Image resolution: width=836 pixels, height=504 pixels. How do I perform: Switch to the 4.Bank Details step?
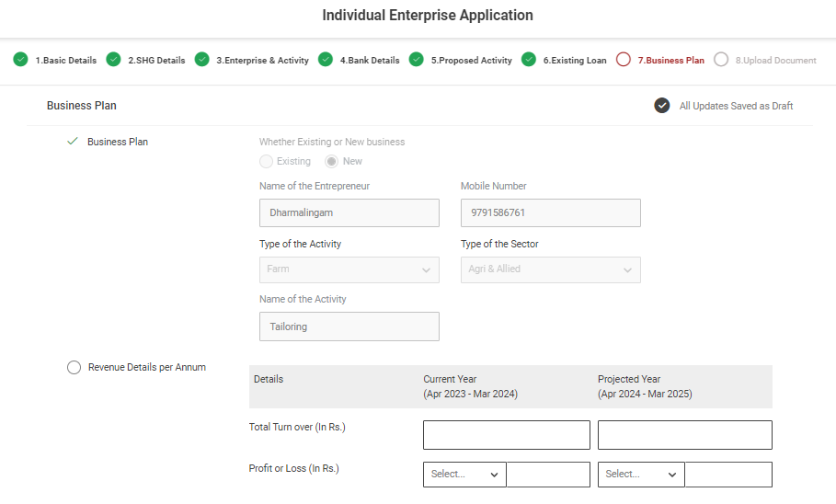369,61
